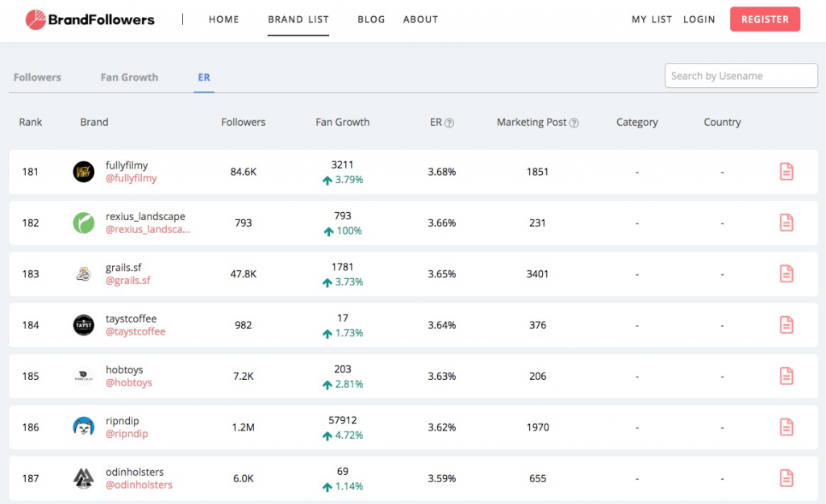Click the ER help question mark icon
The height and width of the screenshot is (504, 826).
pos(449,123)
